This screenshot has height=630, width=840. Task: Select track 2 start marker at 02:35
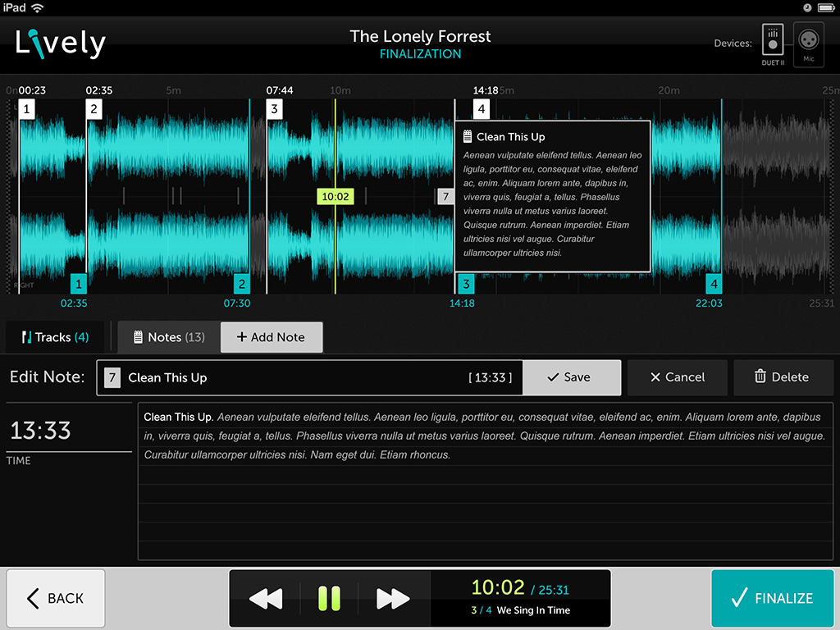coord(94,109)
